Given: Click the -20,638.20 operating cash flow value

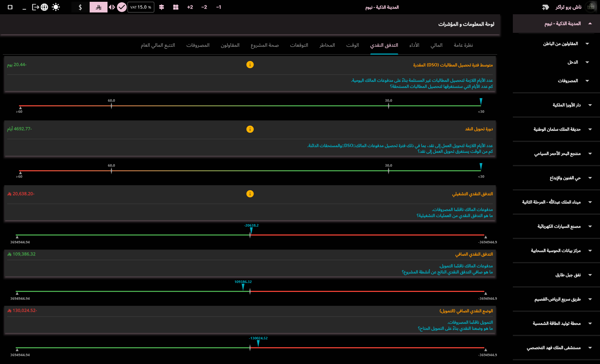Looking at the screenshot, I should (x=21, y=194).
